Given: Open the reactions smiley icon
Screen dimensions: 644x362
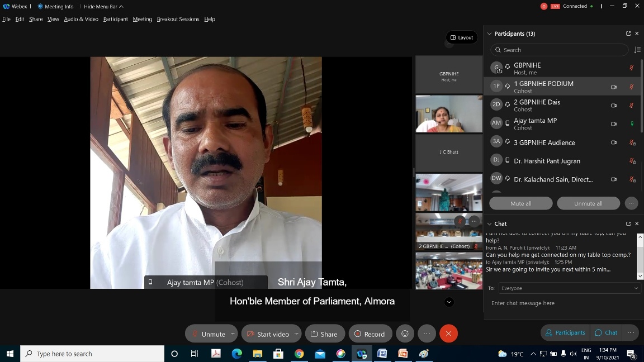Looking at the screenshot, I should coord(405,334).
